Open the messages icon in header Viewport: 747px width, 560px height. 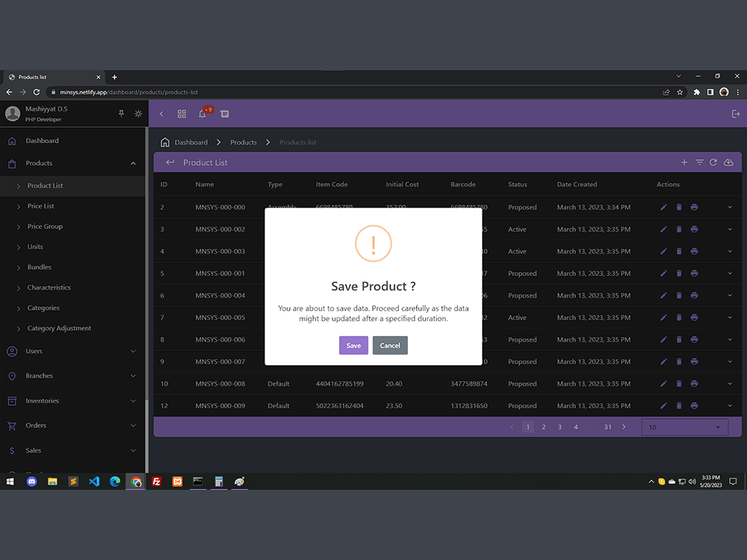click(224, 113)
